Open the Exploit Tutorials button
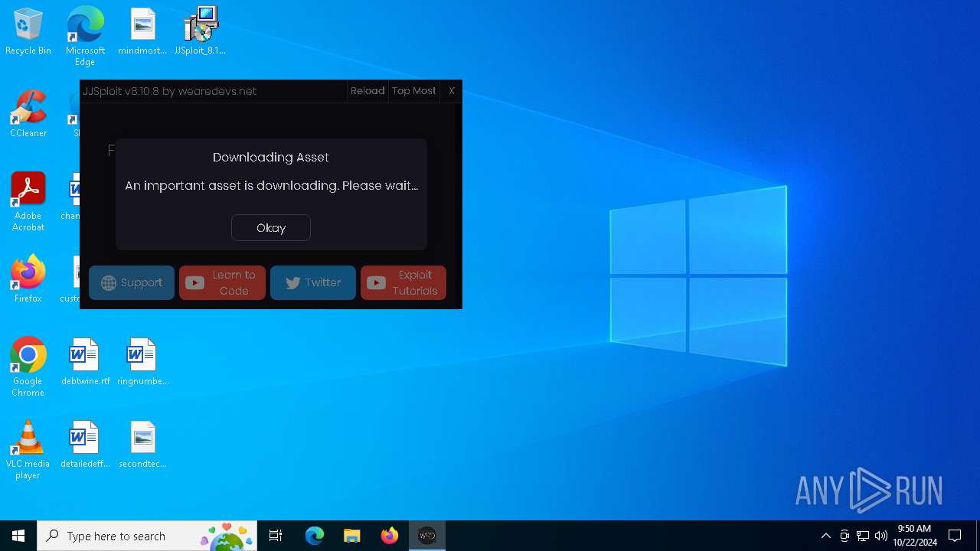Image resolution: width=980 pixels, height=551 pixels. pyautogui.click(x=403, y=283)
